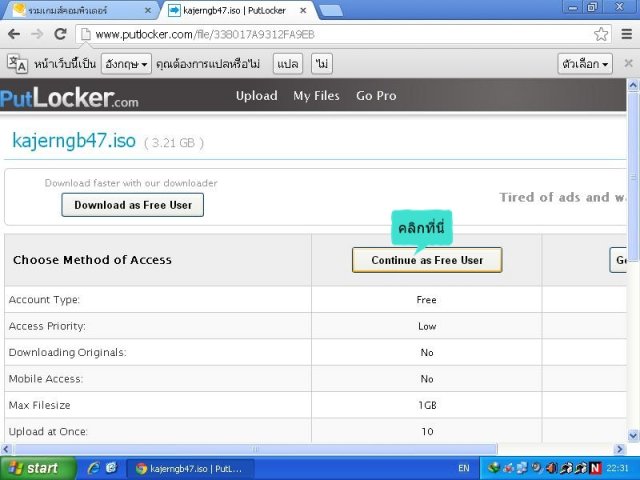Image resolution: width=640 pixels, height=480 pixels.
Task: Click the Account Type: row label
Action: click(x=44, y=300)
